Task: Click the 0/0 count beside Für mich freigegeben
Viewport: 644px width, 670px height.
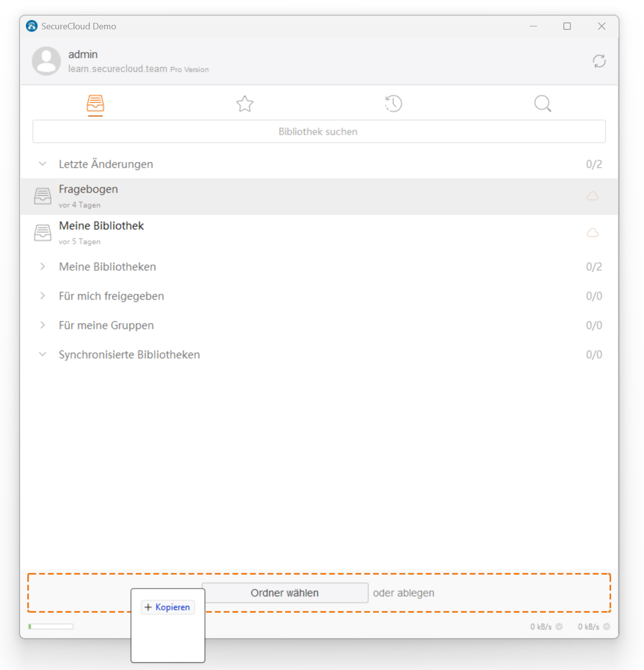Action: click(x=594, y=296)
